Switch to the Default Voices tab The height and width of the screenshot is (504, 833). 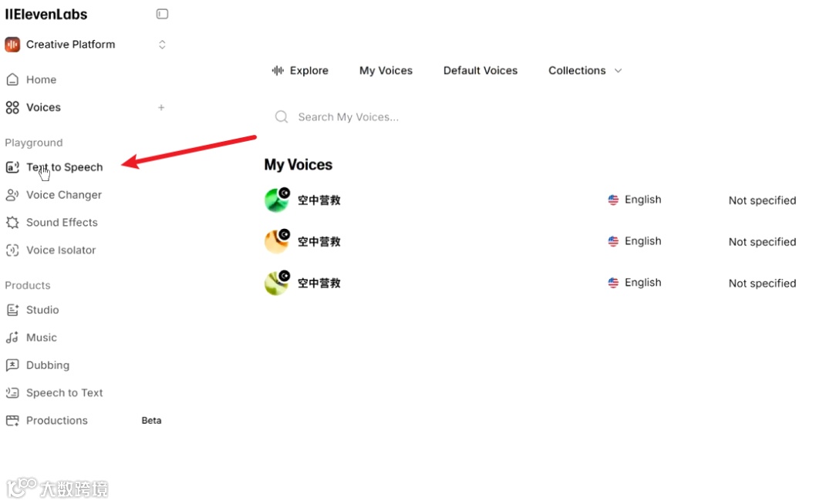(481, 71)
